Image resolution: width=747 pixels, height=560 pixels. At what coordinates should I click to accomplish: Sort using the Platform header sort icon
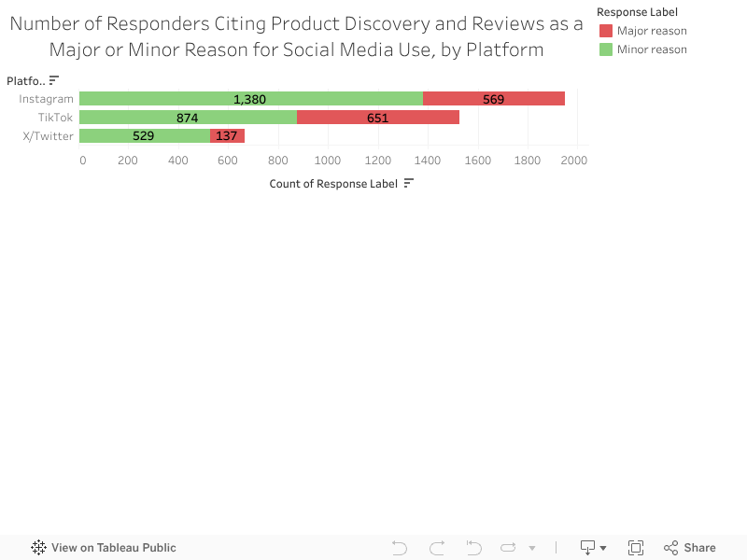point(54,80)
